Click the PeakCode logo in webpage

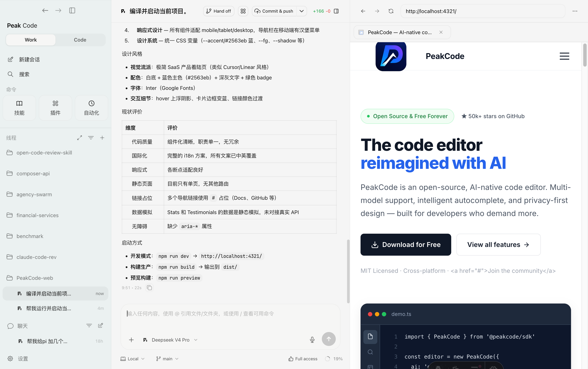pos(391,56)
